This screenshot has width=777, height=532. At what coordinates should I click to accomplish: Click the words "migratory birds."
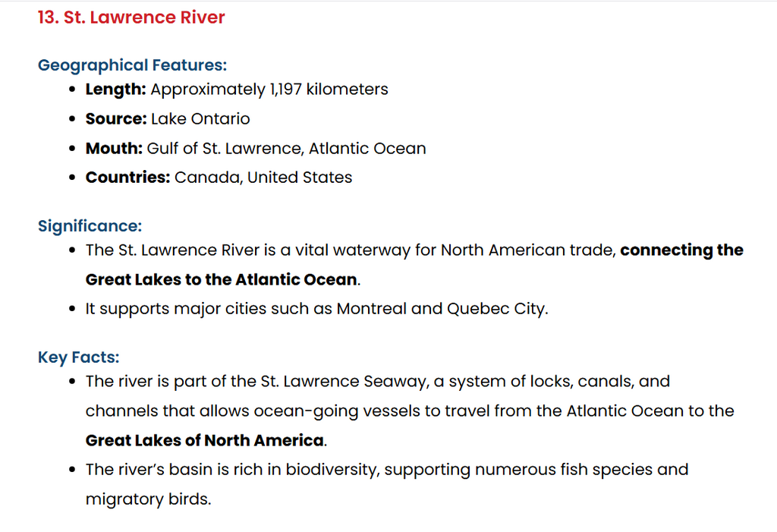[148, 499]
